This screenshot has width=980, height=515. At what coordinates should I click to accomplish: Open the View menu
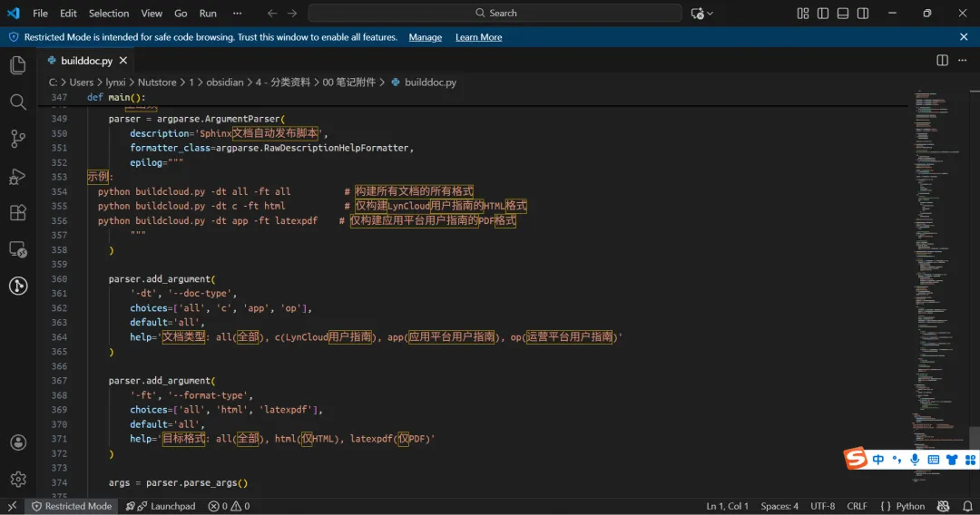click(x=152, y=13)
